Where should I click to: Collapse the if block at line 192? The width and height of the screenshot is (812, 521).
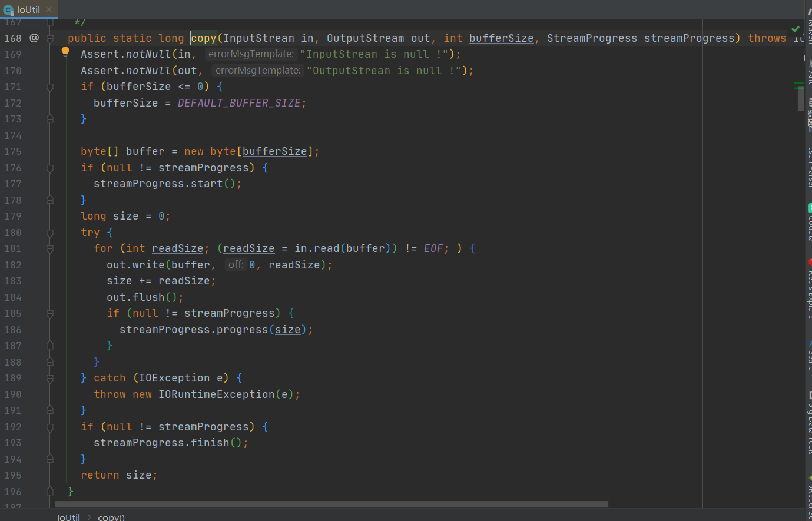click(x=50, y=427)
